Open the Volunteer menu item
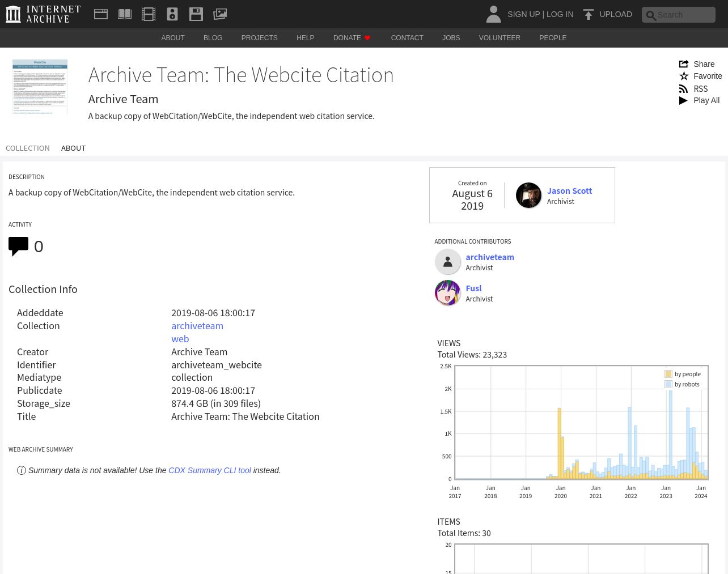Viewport: 728px width, 574px height. [500, 38]
